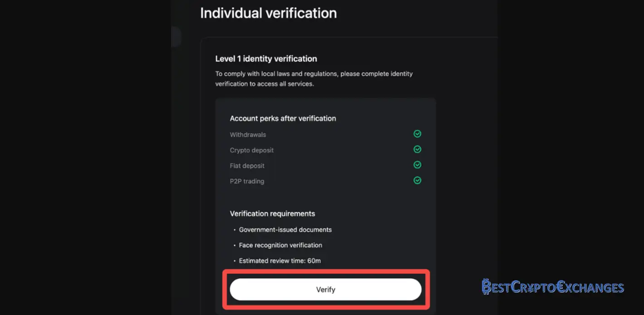Click the Level 1 identity verification title
Screen dimensions: 644x315
click(x=266, y=58)
